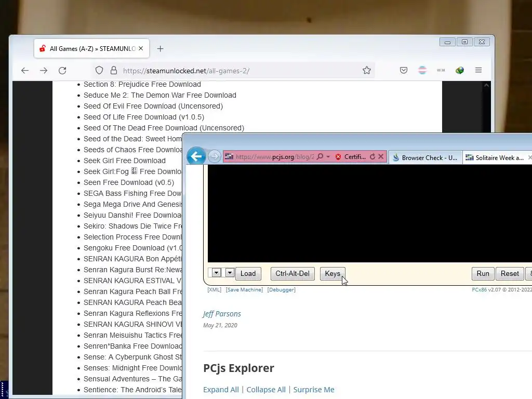Open Seeds of Chaos Free Download link
The width and height of the screenshot is (532, 399).
132,150
